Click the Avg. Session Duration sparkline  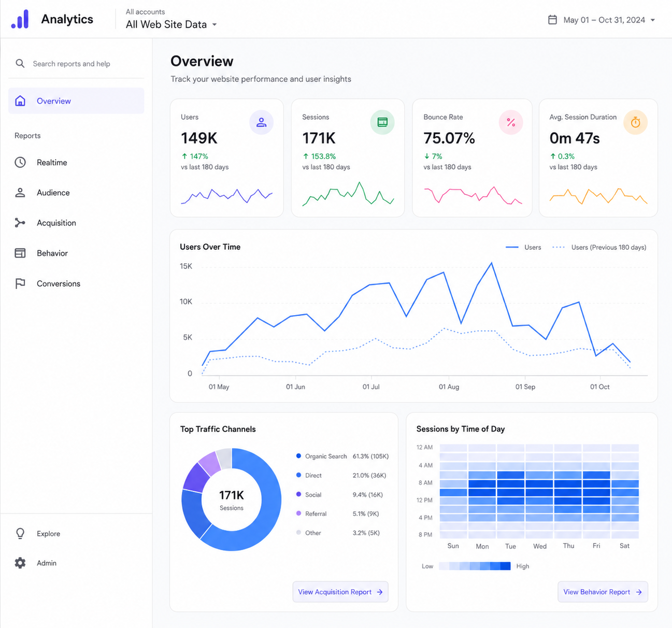pyautogui.click(x=598, y=196)
